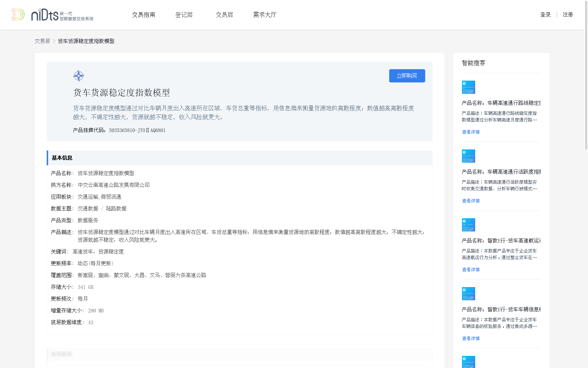Click 立即购买 button
588x368 pixels.
pyautogui.click(x=407, y=76)
